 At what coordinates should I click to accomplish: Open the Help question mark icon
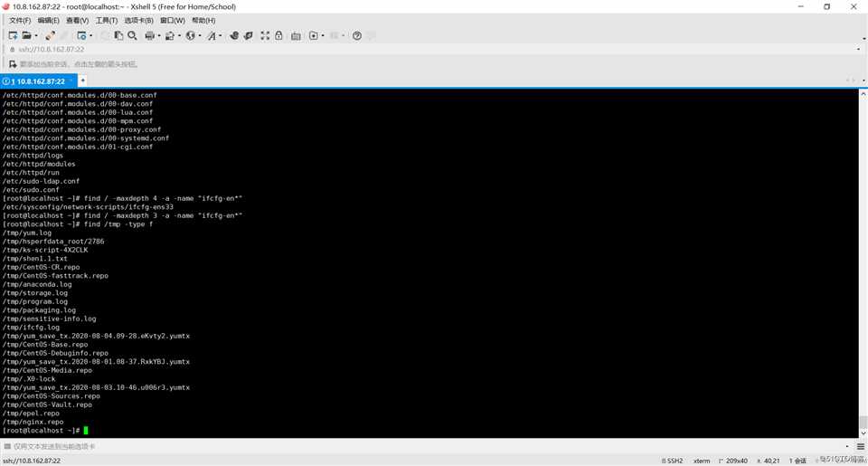[357, 35]
